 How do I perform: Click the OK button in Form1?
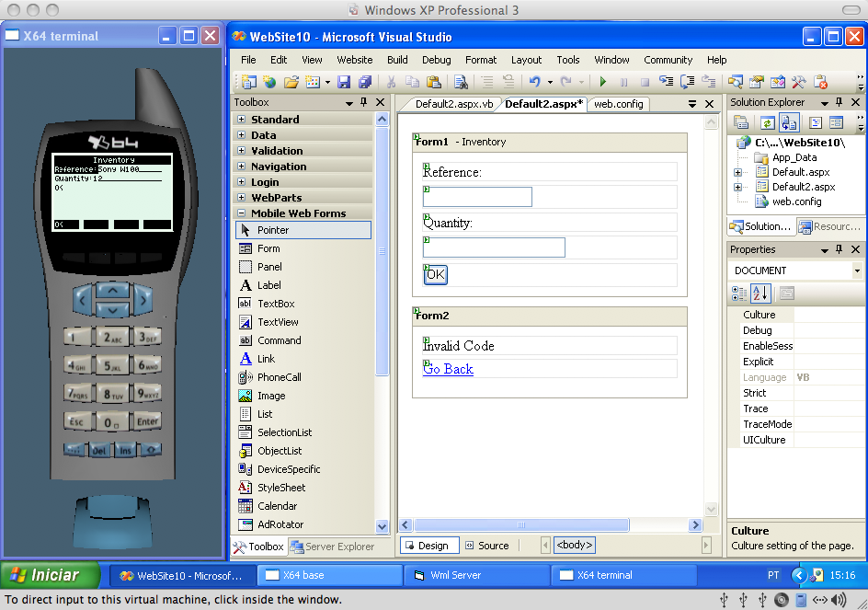pos(436,274)
